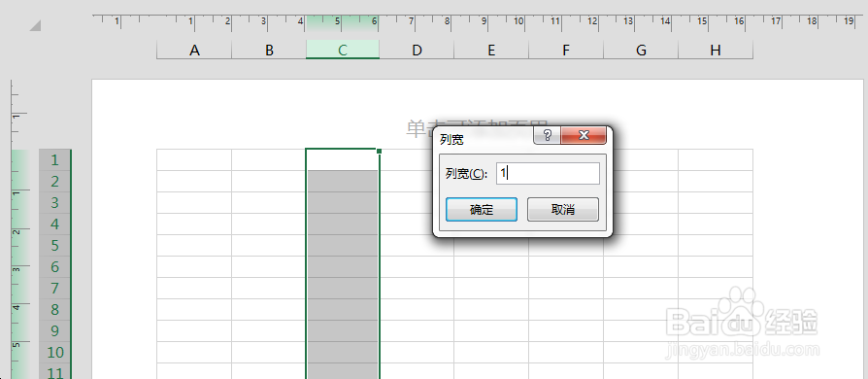Select row 2 header
868x379 pixels.
coord(54,181)
